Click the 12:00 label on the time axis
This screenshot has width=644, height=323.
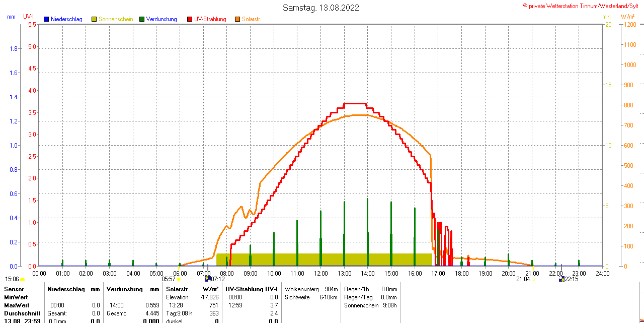click(321, 273)
